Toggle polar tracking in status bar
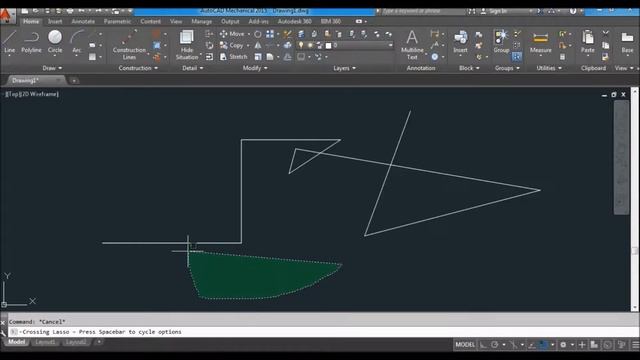 click(495, 345)
